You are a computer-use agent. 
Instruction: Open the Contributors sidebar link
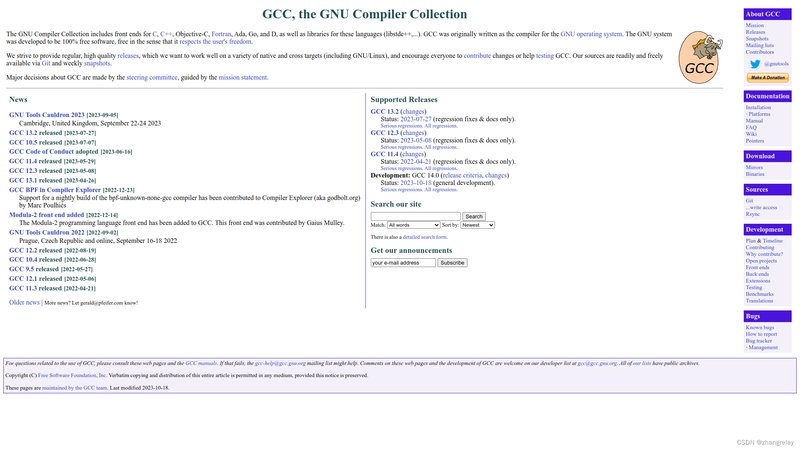click(760, 52)
